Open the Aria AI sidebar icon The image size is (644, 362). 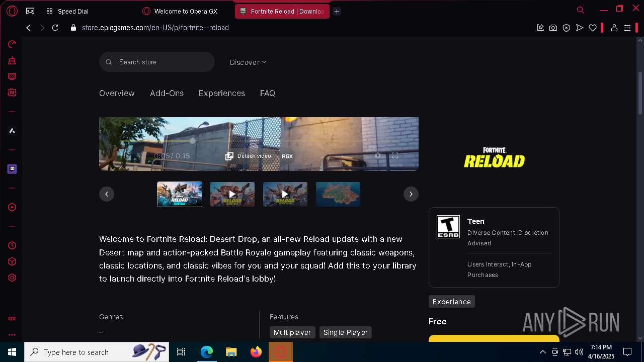pyautogui.click(x=12, y=131)
